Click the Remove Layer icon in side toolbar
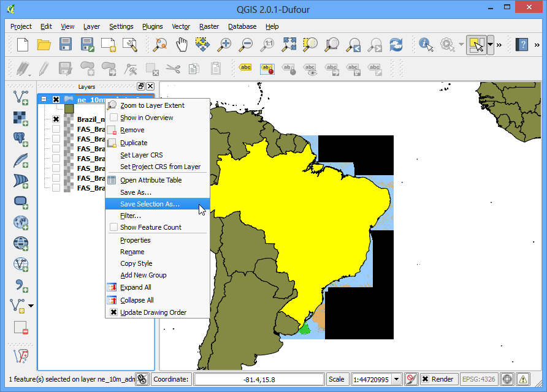The image size is (547, 392). (21, 328)
